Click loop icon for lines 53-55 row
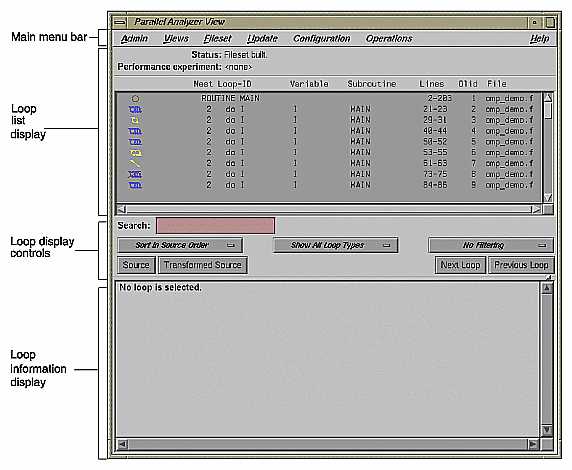This screenshot has width=572, height=470. point(135,153)
